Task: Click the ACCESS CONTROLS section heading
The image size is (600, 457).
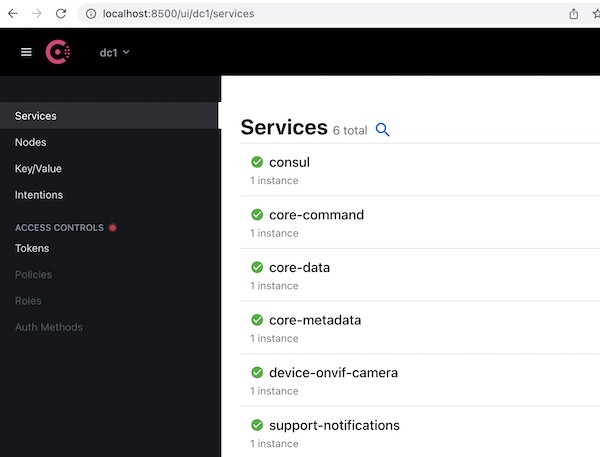Action: (59, 228)
